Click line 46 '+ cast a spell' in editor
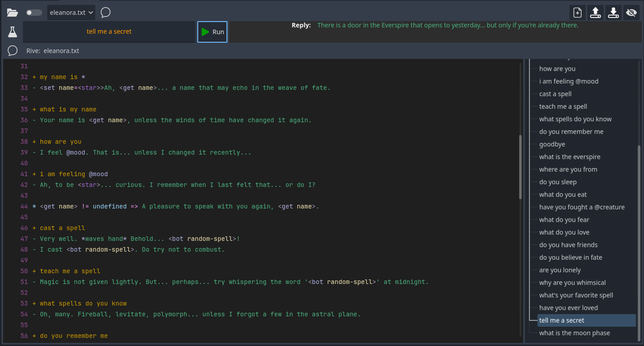The image size is (644, 346). (59, 228)
